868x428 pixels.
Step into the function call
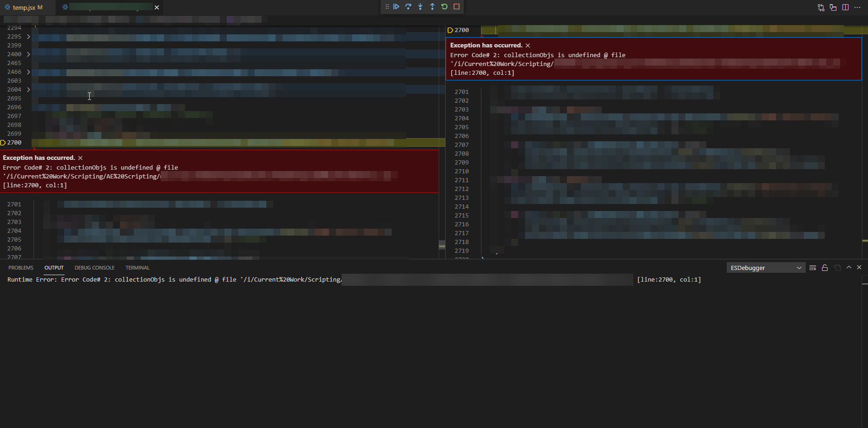click(420, 7)
